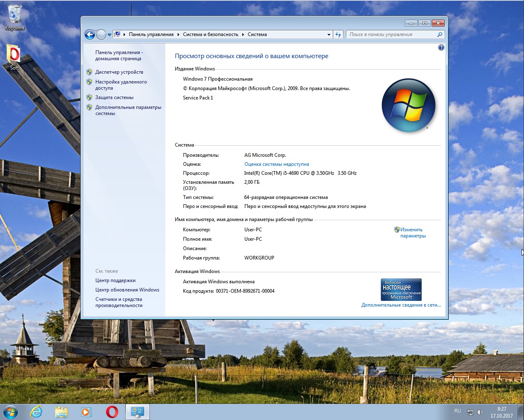Click the product key 00371-OEM-8992671-00004 text
524x420 pixels.
[245, 291]
